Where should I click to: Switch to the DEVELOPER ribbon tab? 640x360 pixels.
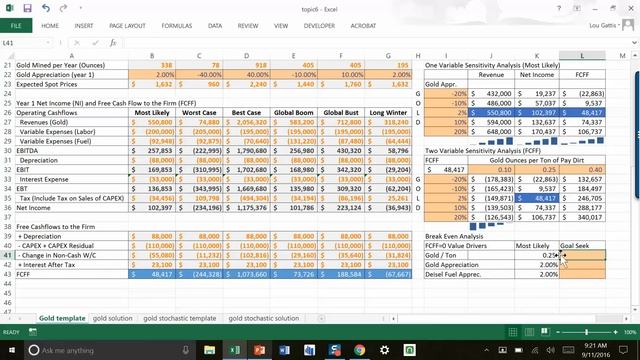coord(319,25)
